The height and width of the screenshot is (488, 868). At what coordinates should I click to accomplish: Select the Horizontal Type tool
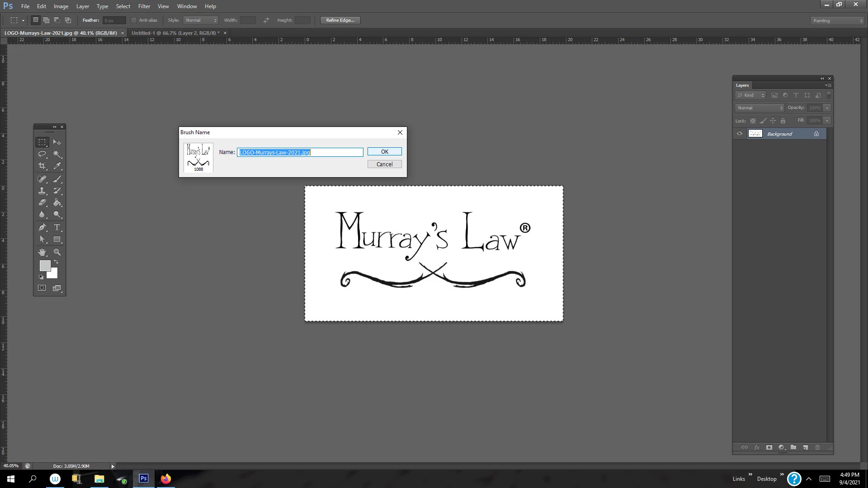point(57,227)
